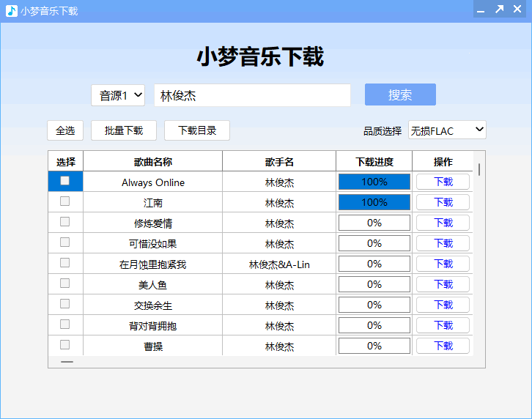Click 下载 for 美人鱼

(443, 284)
